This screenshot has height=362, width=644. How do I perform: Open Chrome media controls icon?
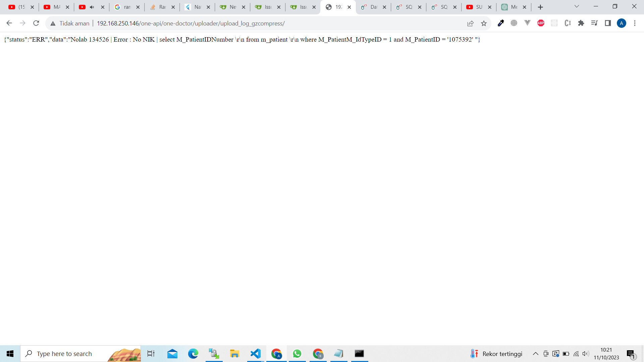[594, 23]
